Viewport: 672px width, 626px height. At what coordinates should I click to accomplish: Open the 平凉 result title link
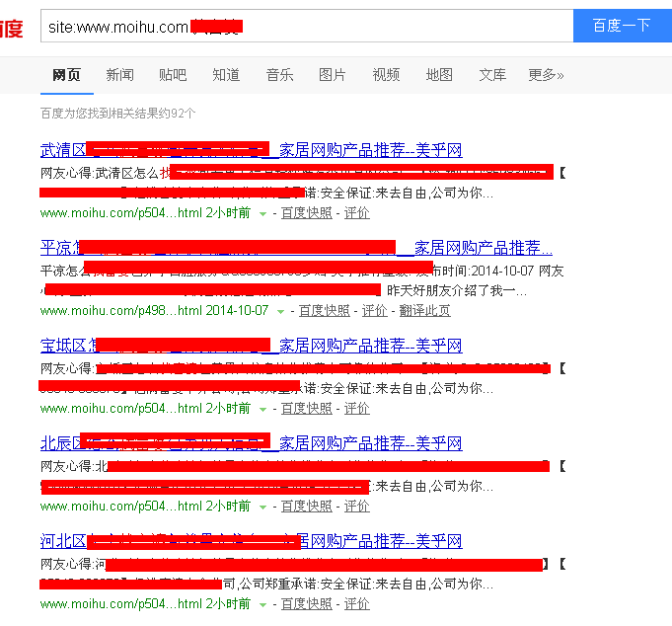tap(296, 248)
